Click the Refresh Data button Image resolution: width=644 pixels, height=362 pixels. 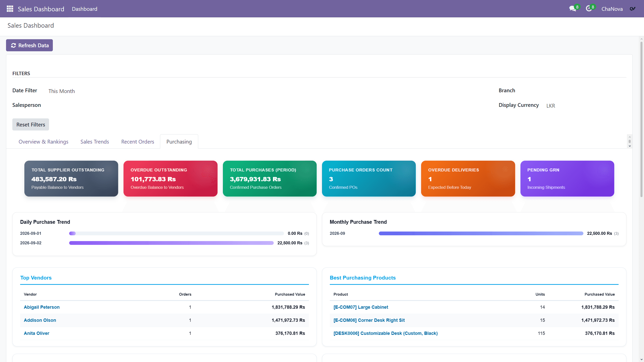(x=29, y=45)
